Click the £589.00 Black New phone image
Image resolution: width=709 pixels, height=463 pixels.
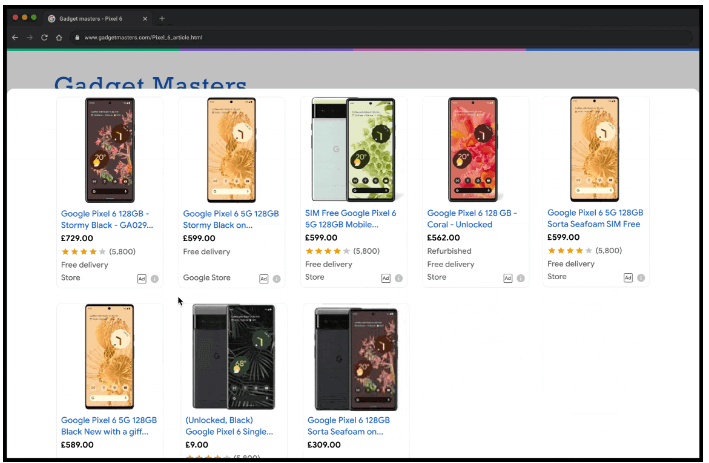109,357
